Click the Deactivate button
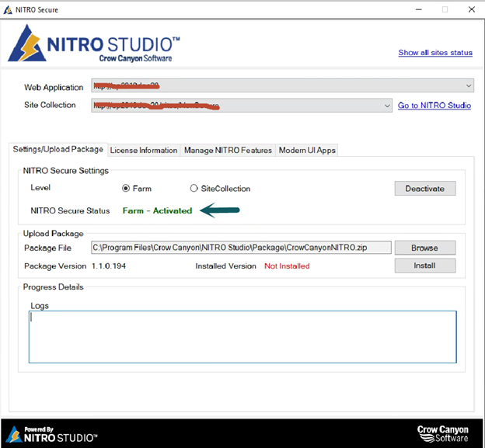485x448 pixels. coord(425,189)
